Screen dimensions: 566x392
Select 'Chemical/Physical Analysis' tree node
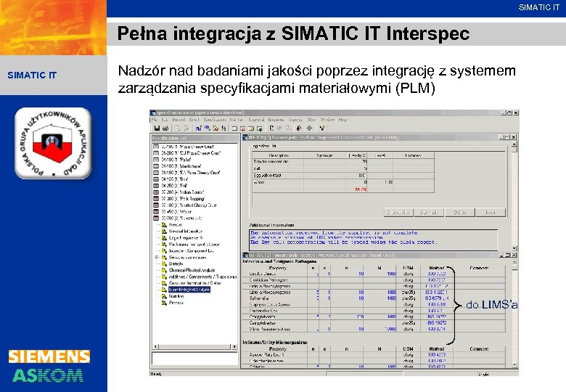(192, 270)
